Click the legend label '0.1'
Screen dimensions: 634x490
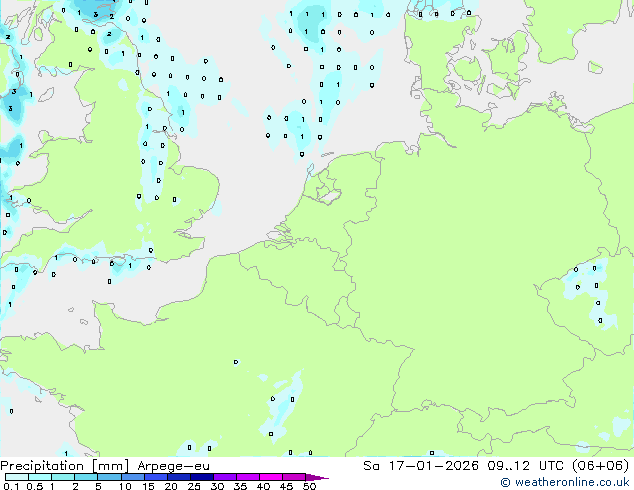pyautogui.click(x=11, y=486)
